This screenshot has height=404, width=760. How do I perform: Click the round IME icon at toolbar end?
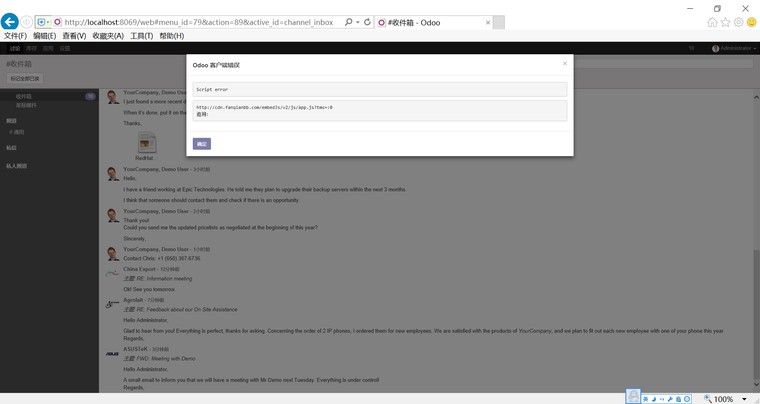coord(687,399)
